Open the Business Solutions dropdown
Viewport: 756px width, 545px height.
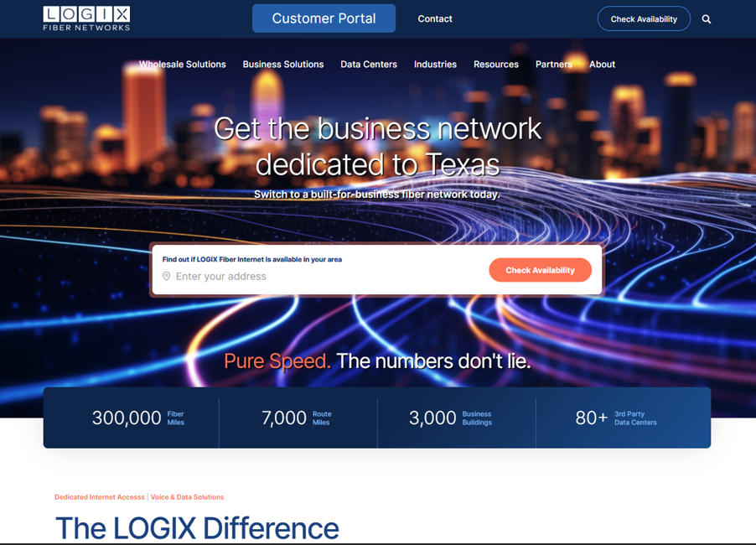pos(282,64)
